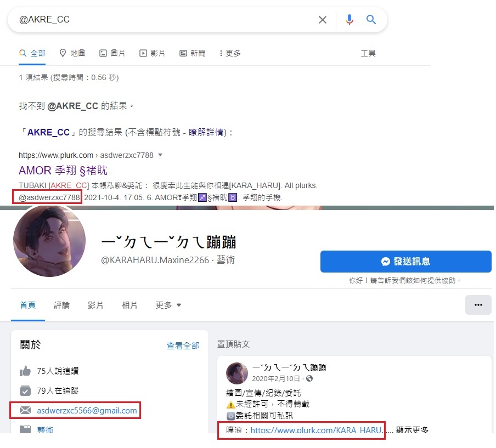Expand the plurk.com result URL dropdown arrow
The width and height of the screenshot is (496, 448).
pos(160,155)
